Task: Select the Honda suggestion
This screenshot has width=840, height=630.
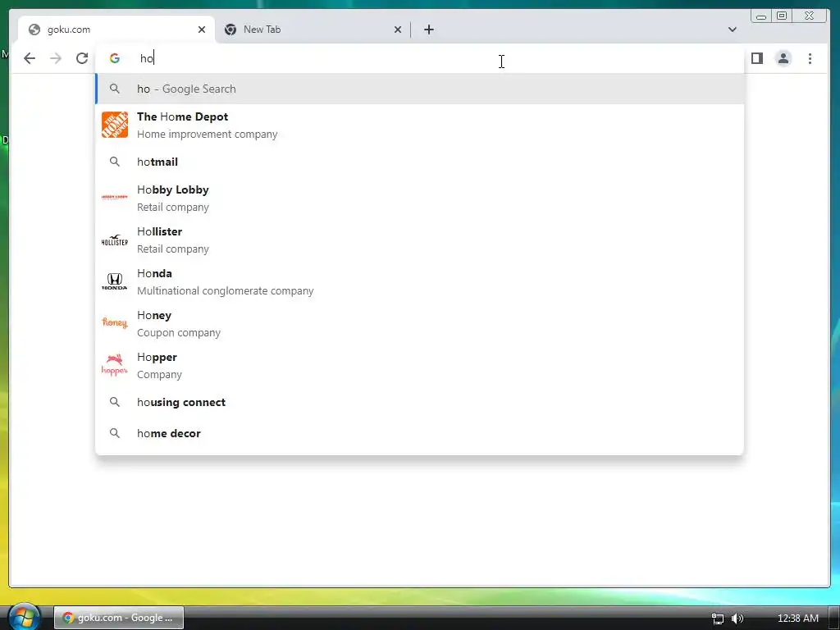Action: (420, 282)
